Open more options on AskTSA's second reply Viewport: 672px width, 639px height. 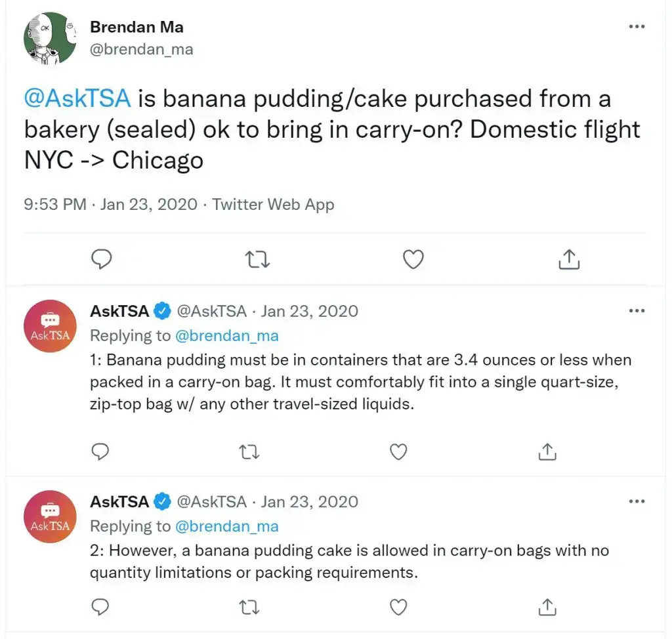point(636,501)
